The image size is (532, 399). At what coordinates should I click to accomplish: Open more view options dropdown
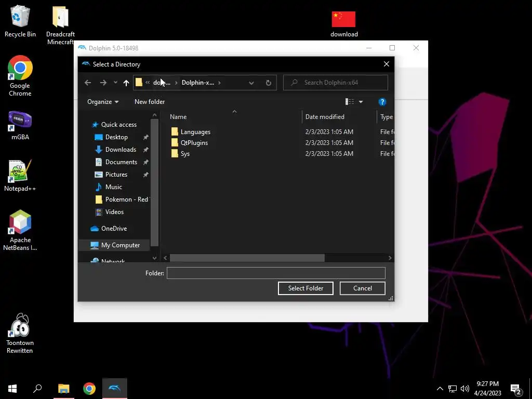click(x=361, y=102)
